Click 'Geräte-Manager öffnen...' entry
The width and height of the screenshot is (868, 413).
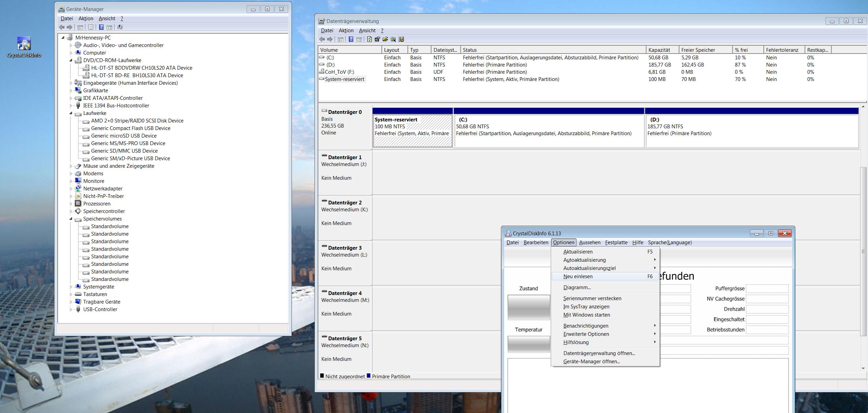point(591,362)
